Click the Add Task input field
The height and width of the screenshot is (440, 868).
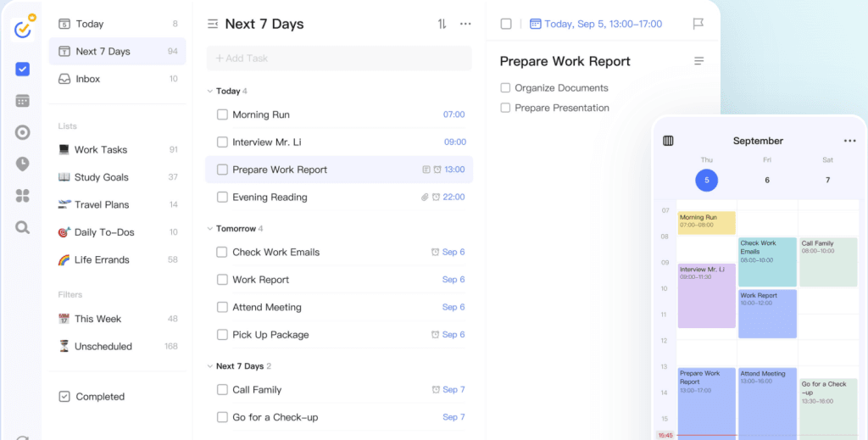[339, 58]
